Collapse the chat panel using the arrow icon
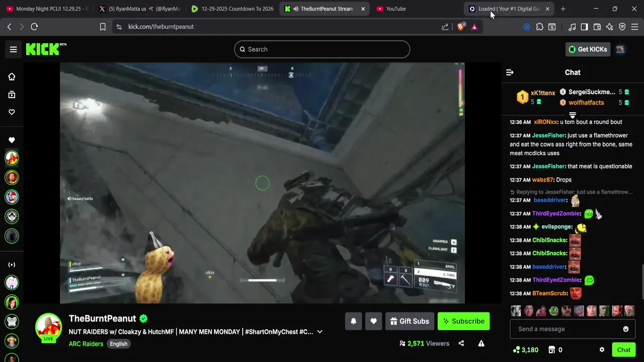Image resolution: width=644 pixels, height=362 pixels. tap(510, 72)
